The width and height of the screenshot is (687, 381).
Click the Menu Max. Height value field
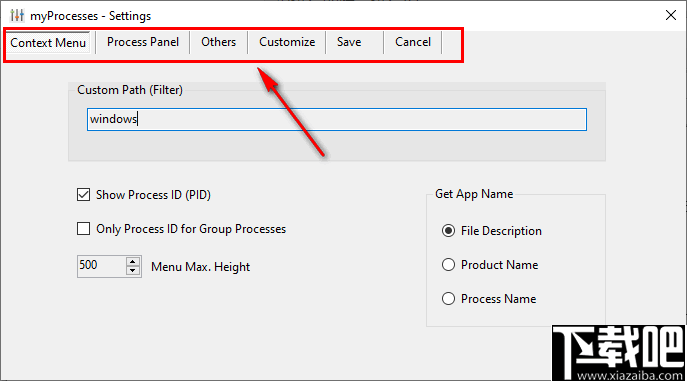[101, 266]
